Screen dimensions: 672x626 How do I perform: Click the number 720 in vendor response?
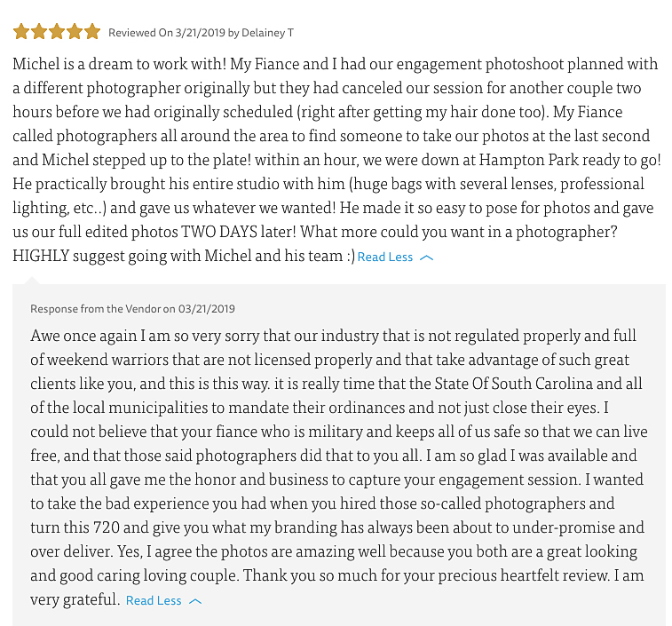click(x=107, y=527)
